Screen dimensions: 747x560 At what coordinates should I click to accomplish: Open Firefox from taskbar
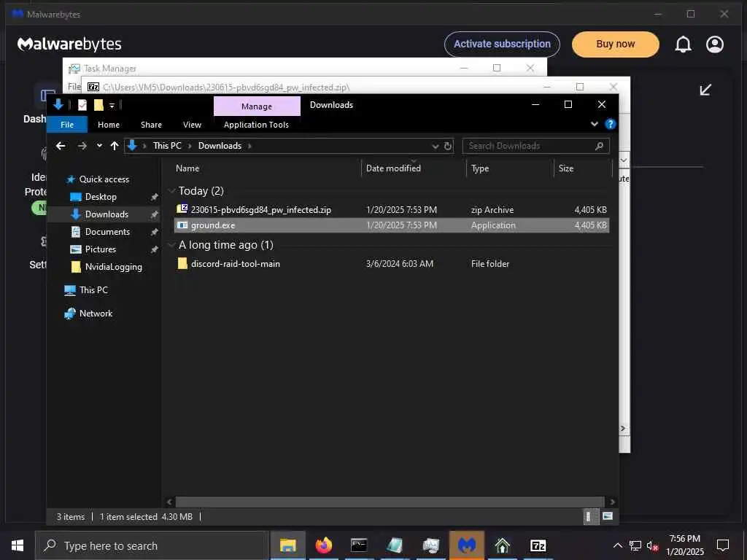click(323, 545)
